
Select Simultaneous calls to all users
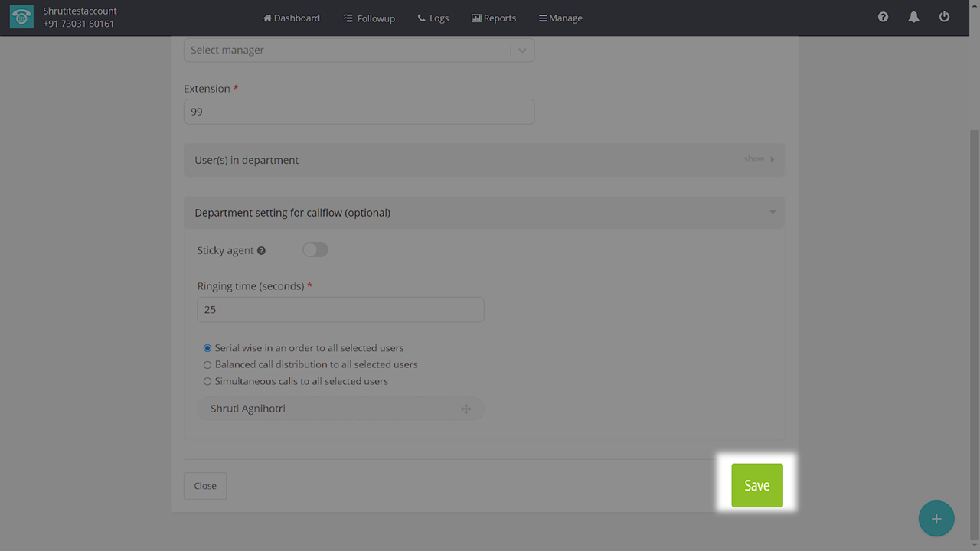pos(207,382)
